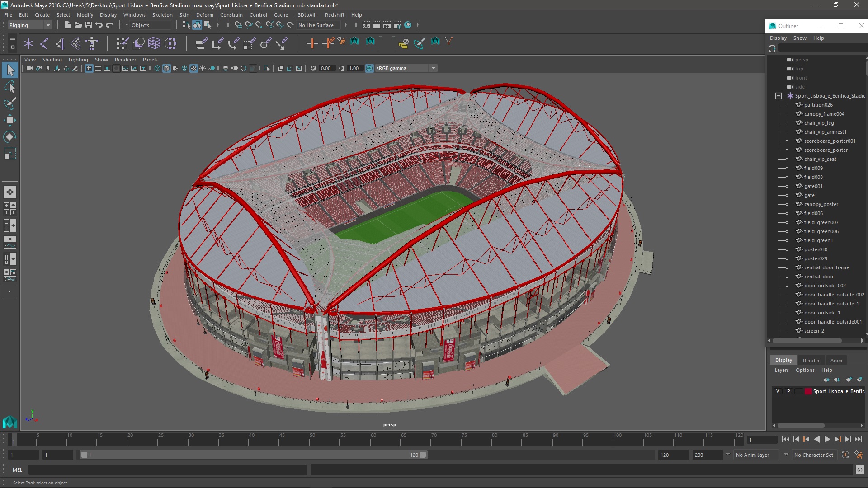
Task: Open the sRGB gamma view transform dropdown
Action: click(406, 68)
